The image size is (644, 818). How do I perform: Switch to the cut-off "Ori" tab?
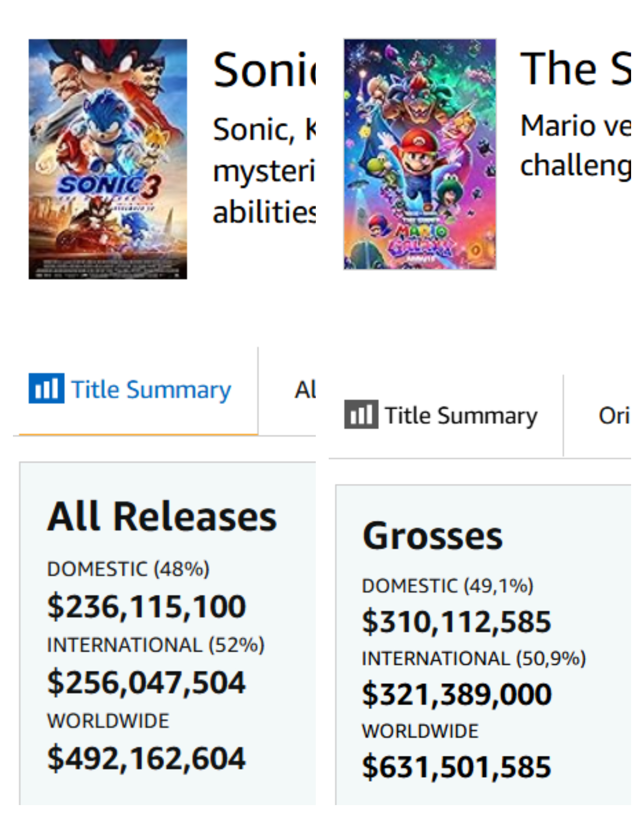[614, 416]
